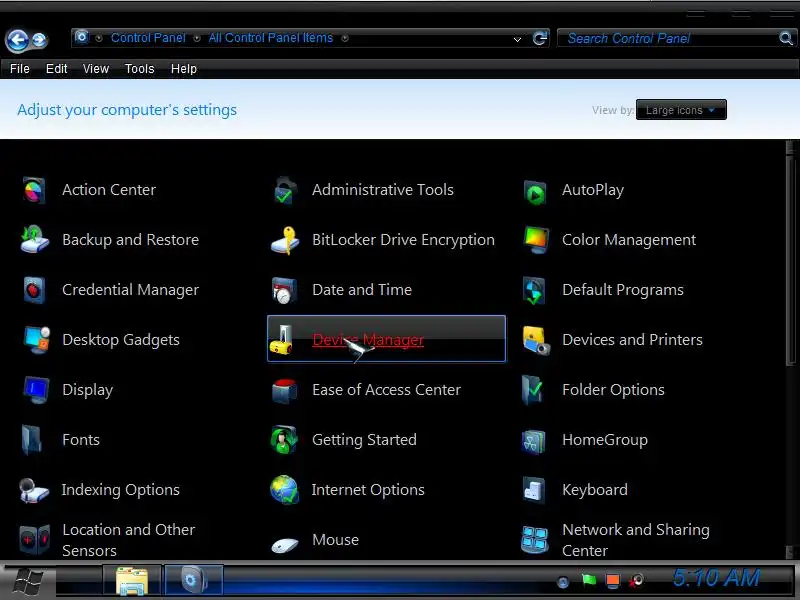The image size is (800, 600).
Task: Open the Edit menu
Action: pyautogui.click(x=56, y=69)
